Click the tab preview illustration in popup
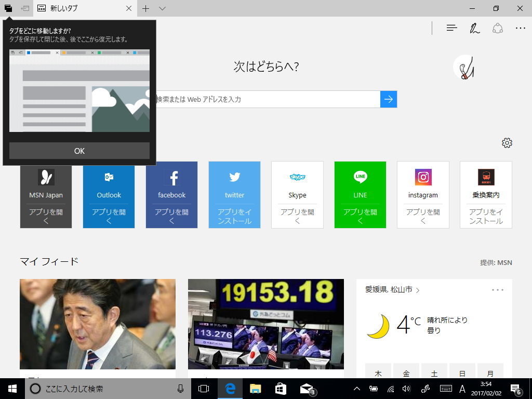The width and height of the screenshot is (532, 399). pyautogui.click(x=79, y=90)
